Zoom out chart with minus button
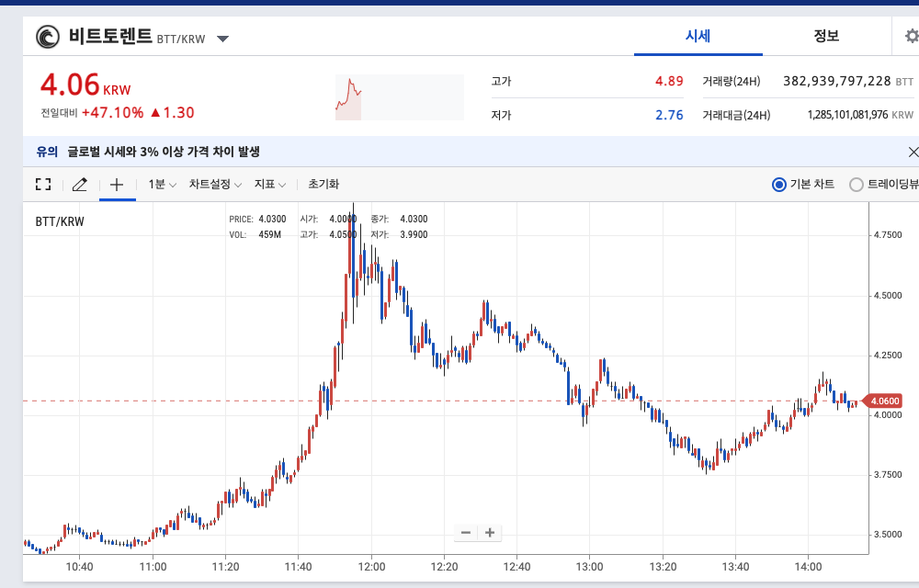This screenshot has width=919, height=588. point(466,532)
